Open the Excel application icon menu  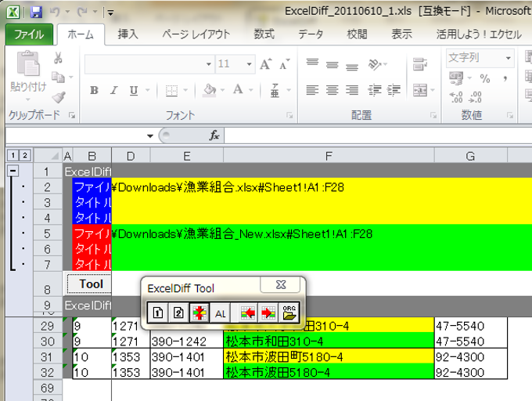pyautogui.click(x=13, y=13)
